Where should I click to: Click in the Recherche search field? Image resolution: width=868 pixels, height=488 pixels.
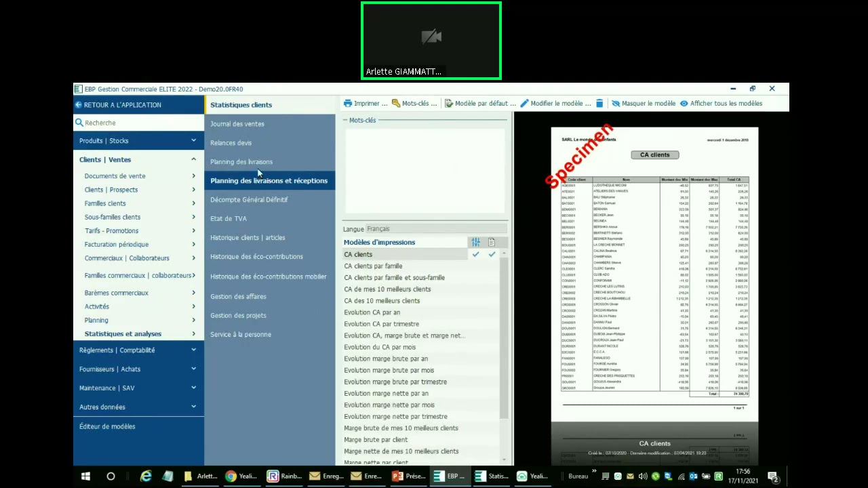[x=139, y=123]
